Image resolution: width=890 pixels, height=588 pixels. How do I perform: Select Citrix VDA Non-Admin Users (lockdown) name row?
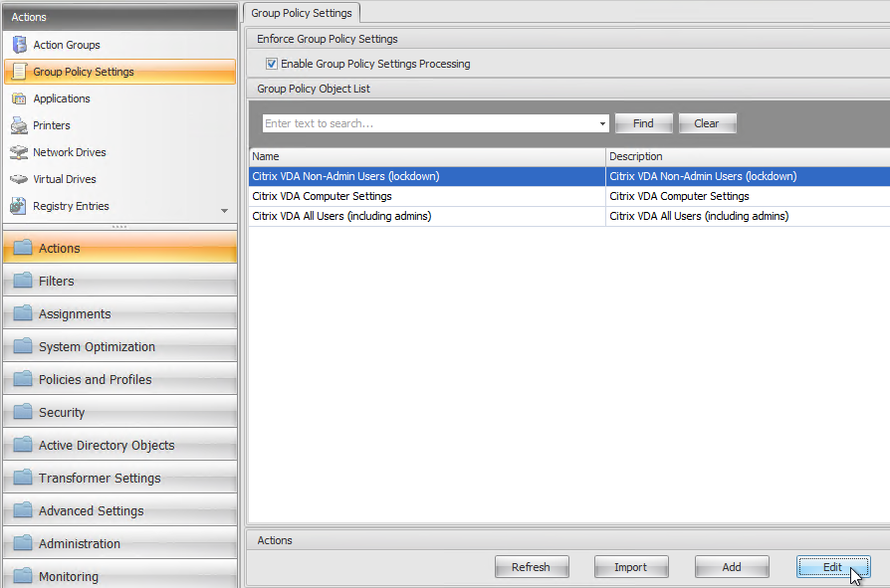click(x=427, y=176)
